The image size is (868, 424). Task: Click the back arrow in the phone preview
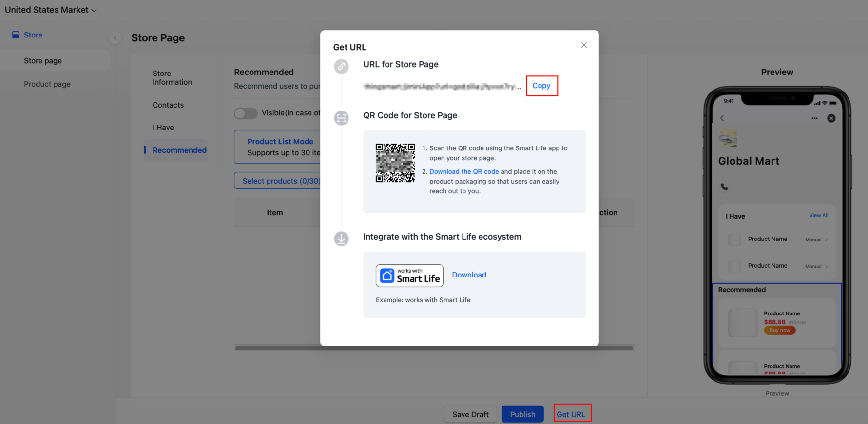click(x=722, y=118)
